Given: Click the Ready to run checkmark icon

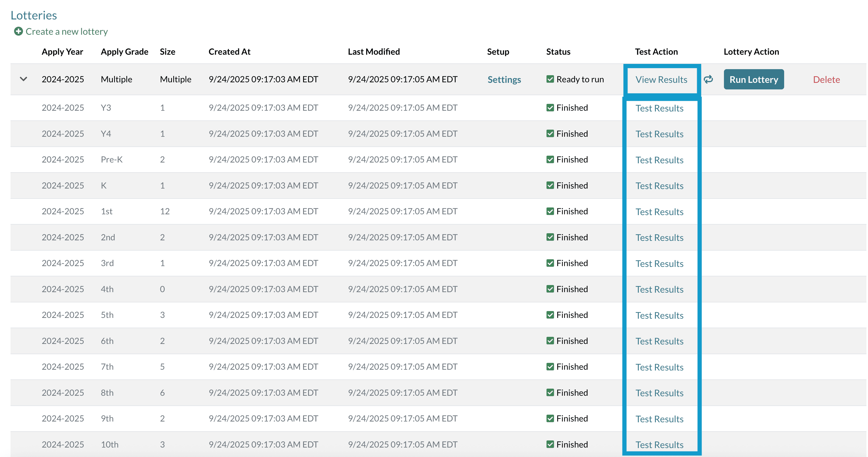Looking at the screenshot, I should (x=550, y=79).
